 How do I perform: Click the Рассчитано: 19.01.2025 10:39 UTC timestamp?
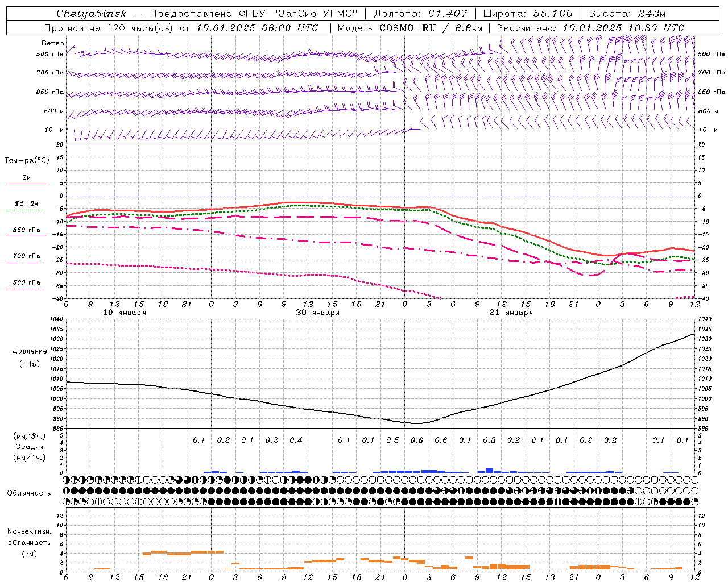point(590,28)
